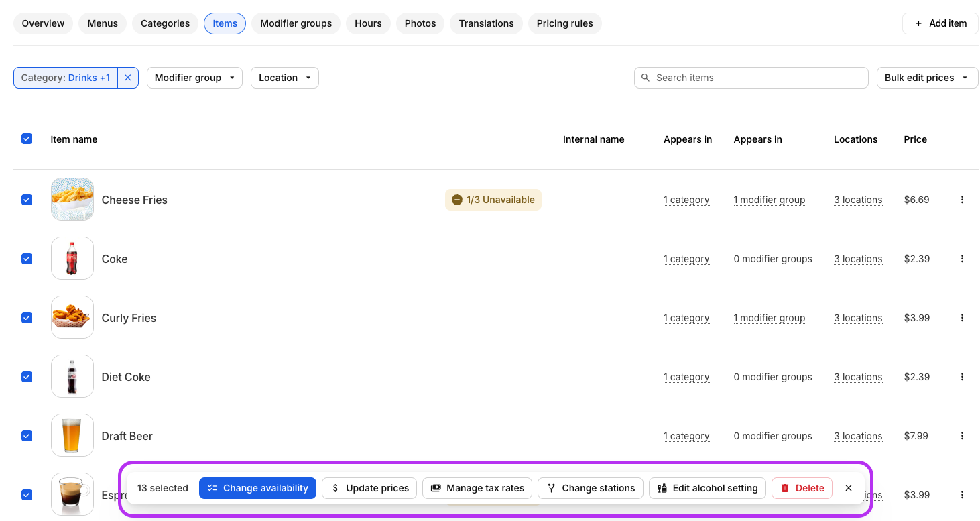Open Manage tax rates action
Image resolution: width=980 pixels, height=521 pixels.
coord(477,488)
